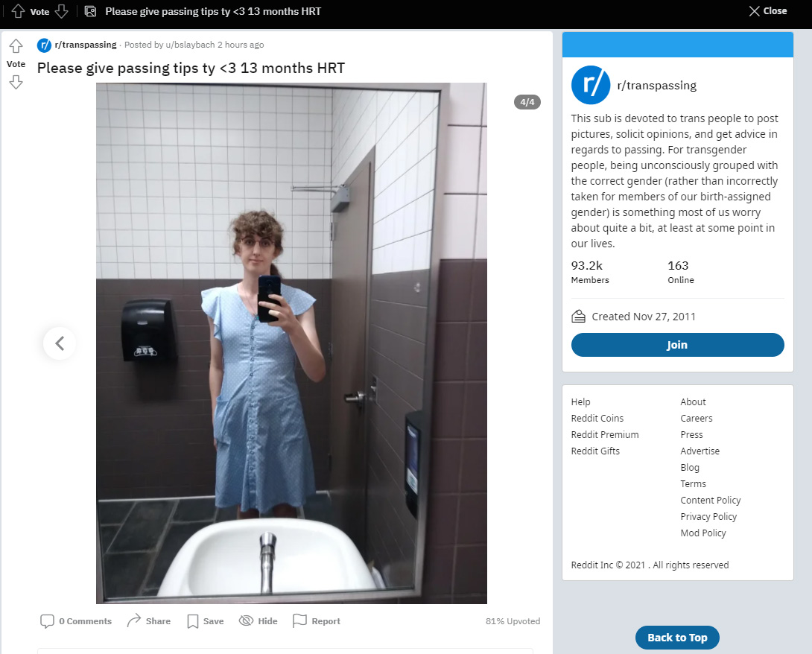Open the Privacy Policy link

[708, 516]
